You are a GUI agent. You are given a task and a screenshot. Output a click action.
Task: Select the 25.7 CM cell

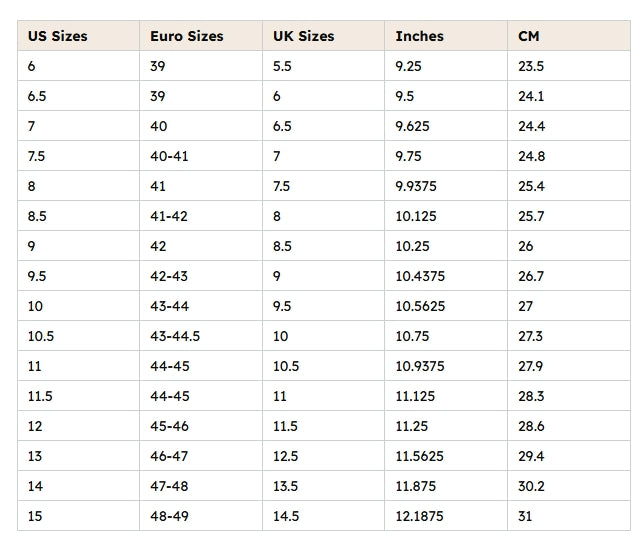coord(569,216)
